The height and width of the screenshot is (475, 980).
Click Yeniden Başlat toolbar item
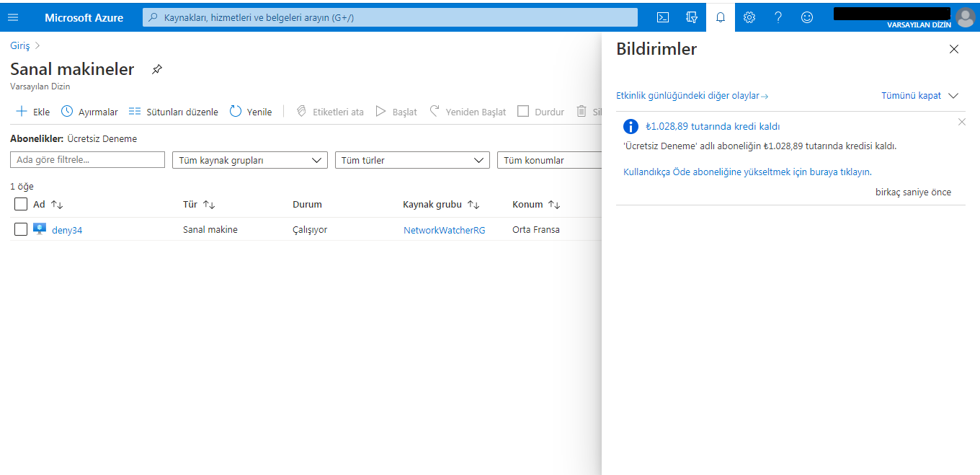pos(468,112)
